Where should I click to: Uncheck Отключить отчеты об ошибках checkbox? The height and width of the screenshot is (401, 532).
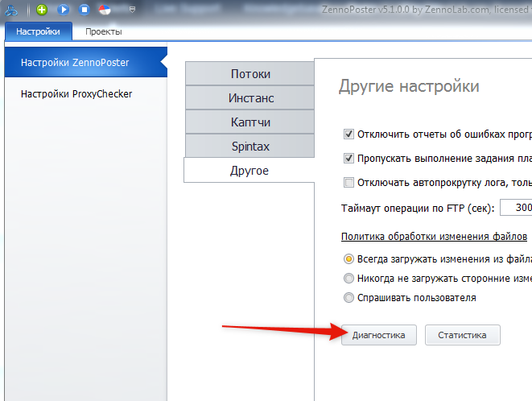(x=348, y=134)
